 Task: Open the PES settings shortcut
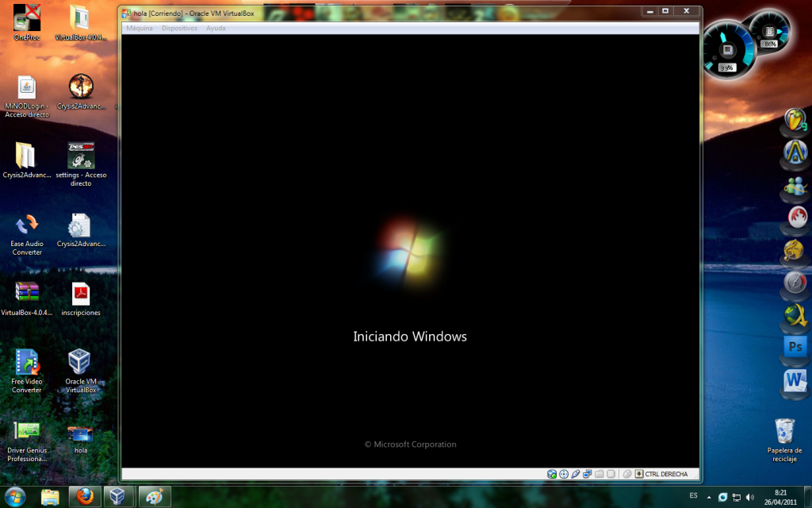click(81, 164)
